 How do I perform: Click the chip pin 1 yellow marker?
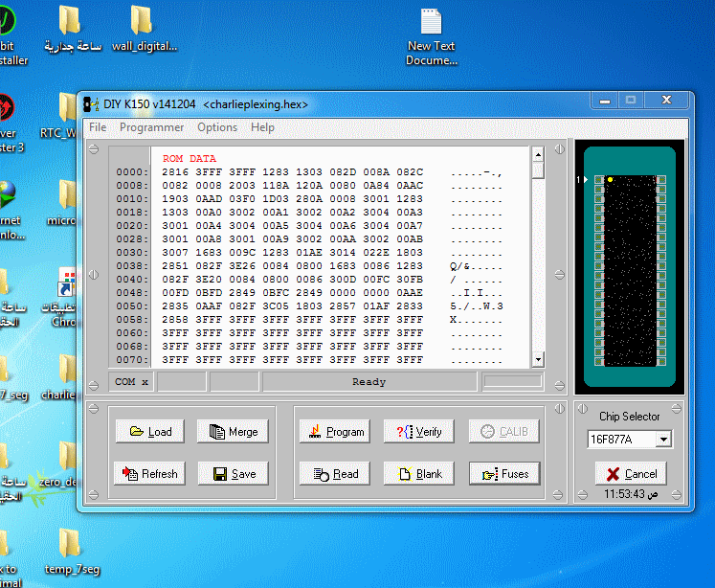pos(610,180)
